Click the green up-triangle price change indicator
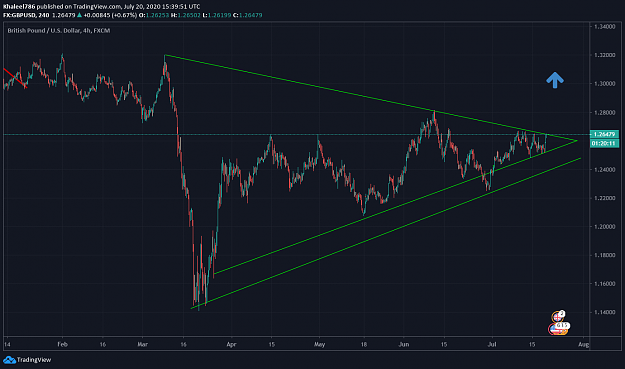Screen dimensions: 625x369 pos(79,15)
